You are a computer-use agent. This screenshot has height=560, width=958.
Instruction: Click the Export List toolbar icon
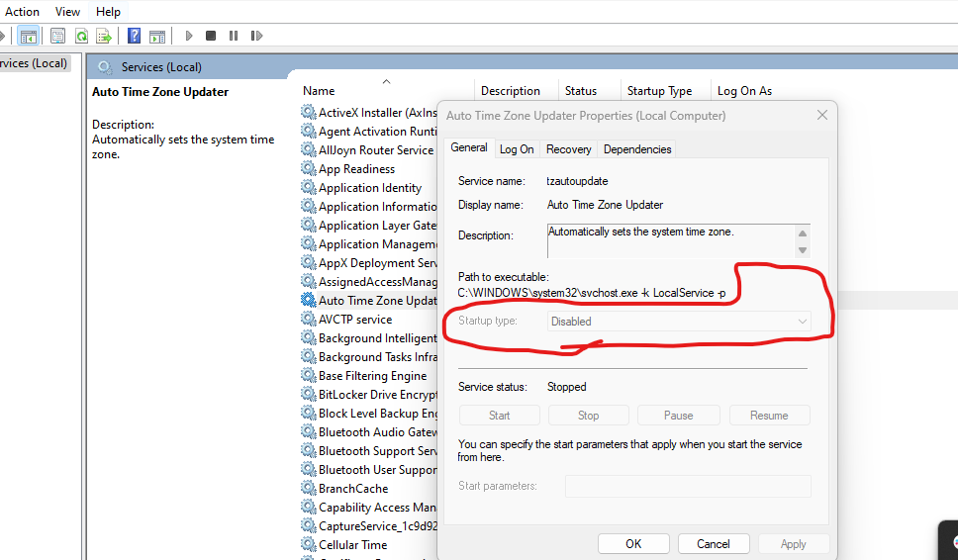coord(104,36)
